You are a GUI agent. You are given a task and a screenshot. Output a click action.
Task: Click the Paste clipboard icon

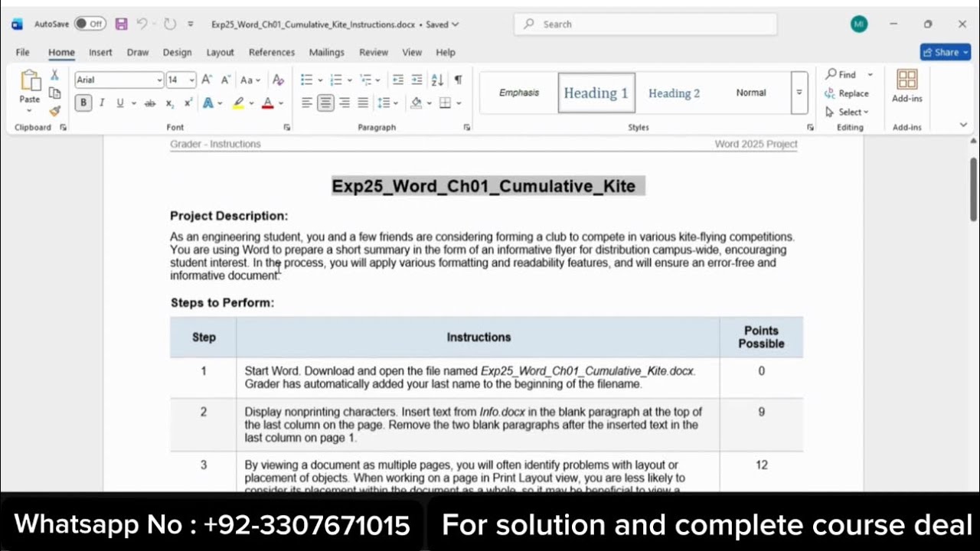pyautogui.click(x=30, y=82)
